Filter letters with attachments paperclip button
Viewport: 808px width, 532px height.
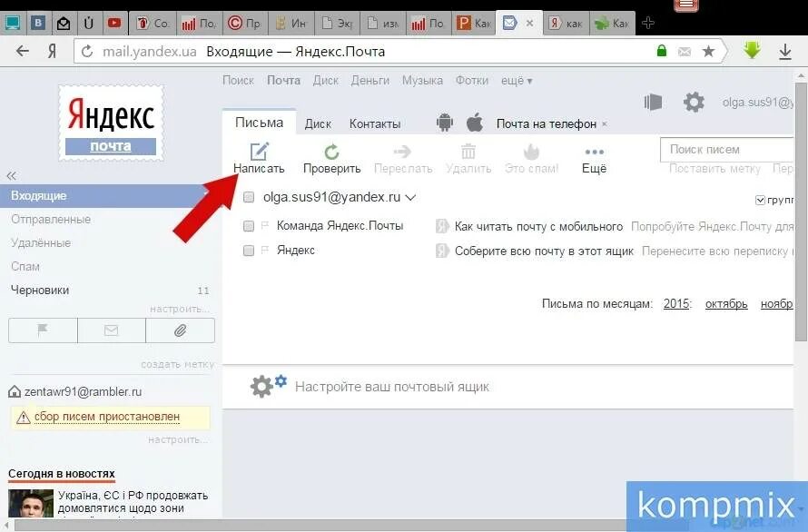click(181, 330)
